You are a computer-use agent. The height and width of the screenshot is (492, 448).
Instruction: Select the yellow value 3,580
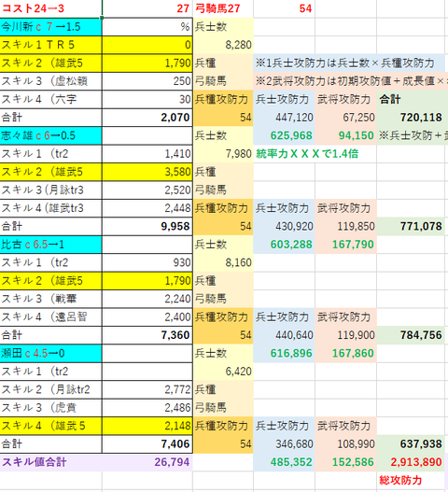coord(147,172)
